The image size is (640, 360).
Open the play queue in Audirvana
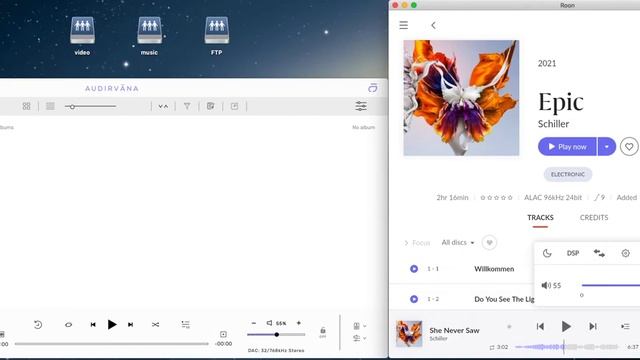click(x=185, y=324)
